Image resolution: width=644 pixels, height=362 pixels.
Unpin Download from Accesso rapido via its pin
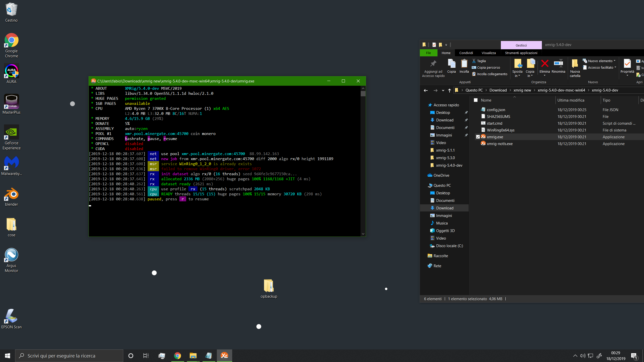point(466,120)
